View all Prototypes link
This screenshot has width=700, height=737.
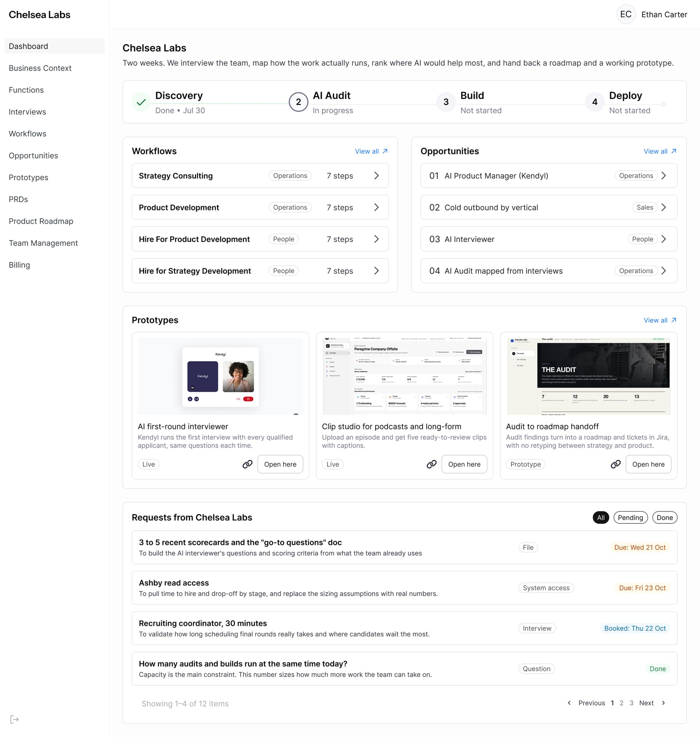pos(660,320)
